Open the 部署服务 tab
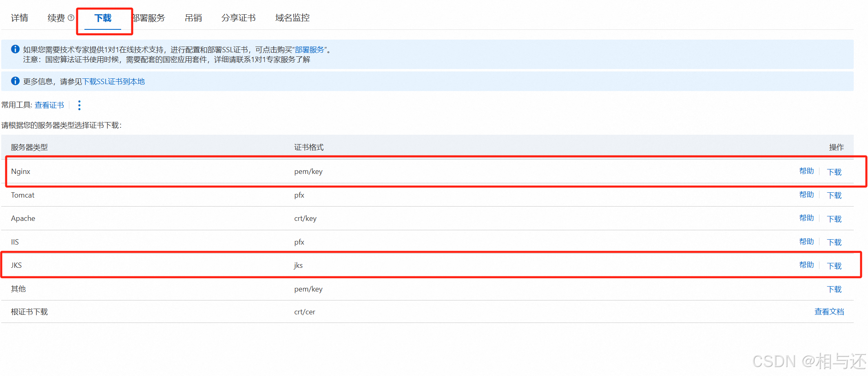 149,18
